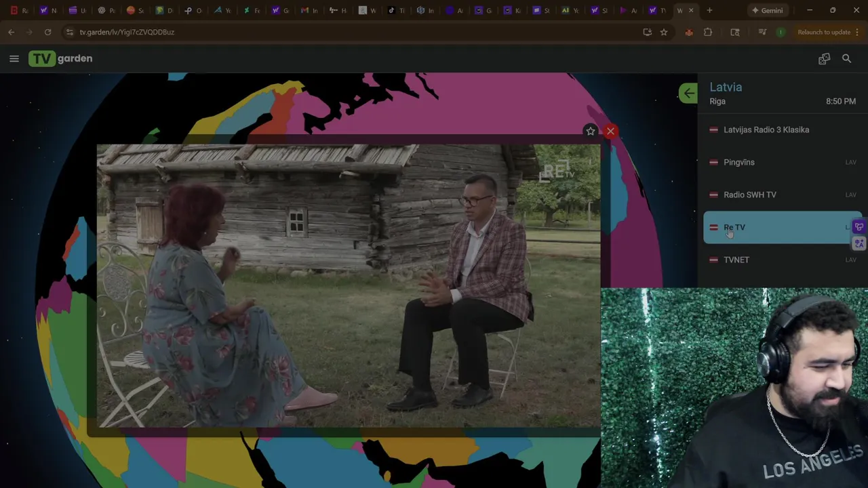The width and height of the screenshot is (868, 488).
Task: Select the Re TV channel
Action: [x=783, y=227]
